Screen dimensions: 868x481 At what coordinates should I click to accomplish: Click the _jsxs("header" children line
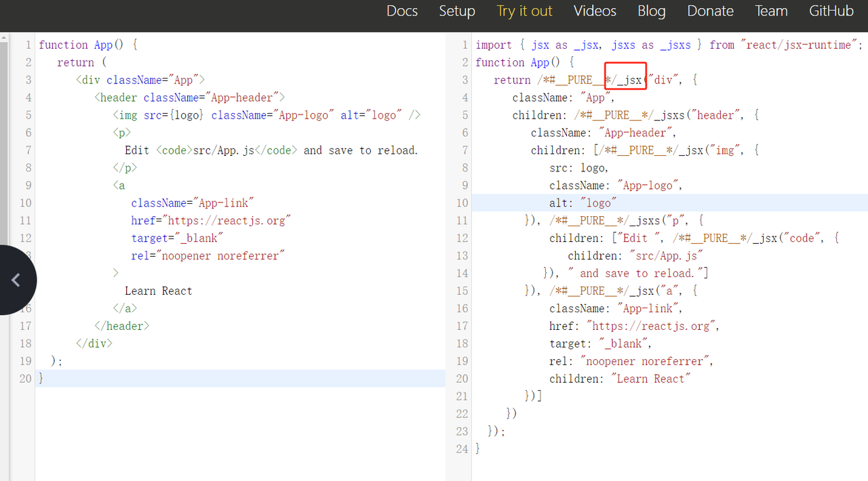(x=635, y=115)
